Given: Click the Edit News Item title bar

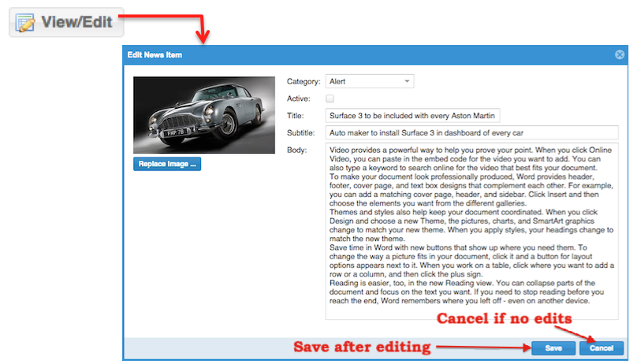Looking at the screenshot, I should point(315,54).
